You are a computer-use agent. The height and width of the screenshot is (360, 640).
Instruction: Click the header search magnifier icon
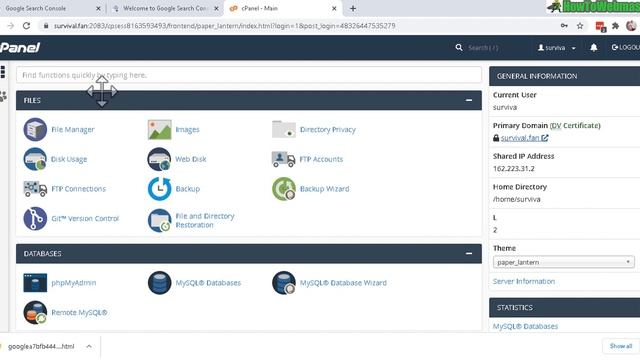coord(459,48)
